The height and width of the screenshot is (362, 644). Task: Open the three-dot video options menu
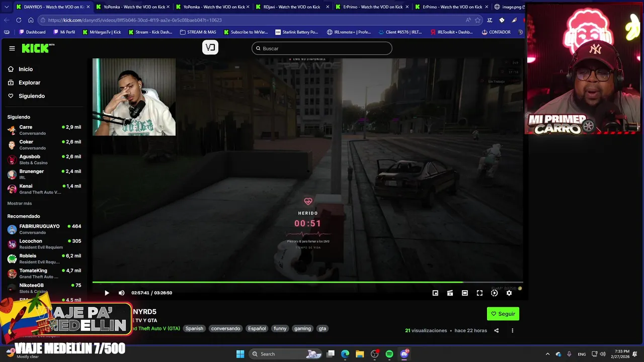[x=512, y=330]
